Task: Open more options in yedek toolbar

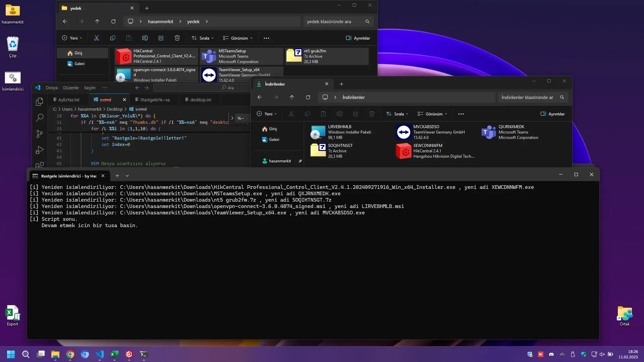Action: click(x=266, y=38)
